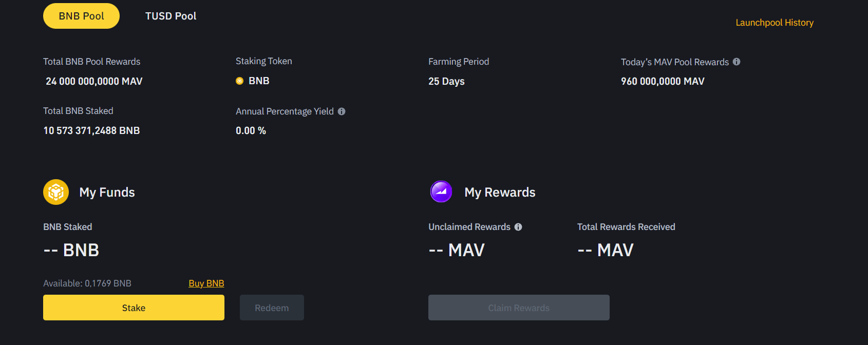This screenshot has width=868, height=345.
Task: Click the yellow BNB logo next to My Funds
Action: coord(56,192)
